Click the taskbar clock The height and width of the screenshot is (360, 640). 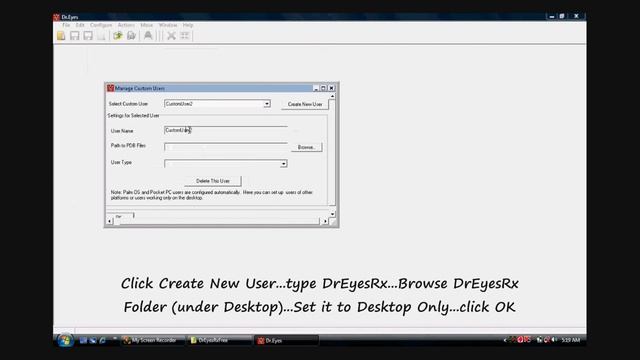571,340
